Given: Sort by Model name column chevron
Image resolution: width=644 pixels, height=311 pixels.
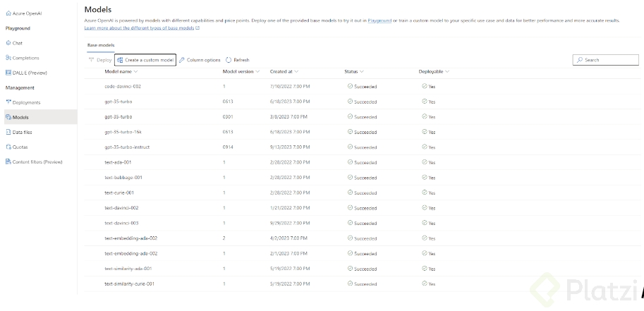Looking at the screenshot, I should (136, 71).
